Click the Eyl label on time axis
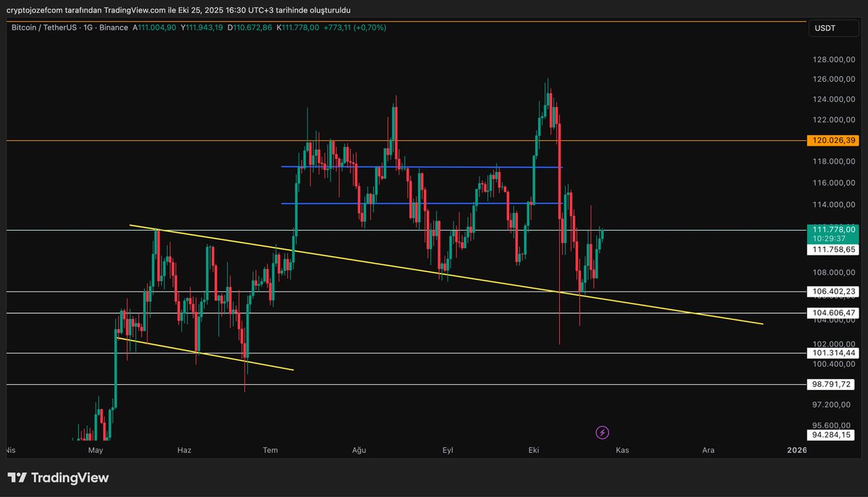 click(447, 450)
